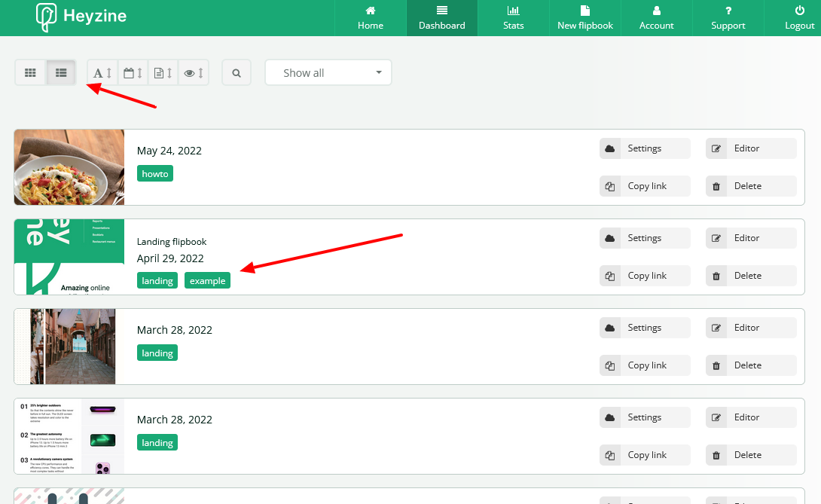Open Settings for the May 24, 2022 flipbook
Viewport: 821px width, 504px height.
click(x=645, y=148)
